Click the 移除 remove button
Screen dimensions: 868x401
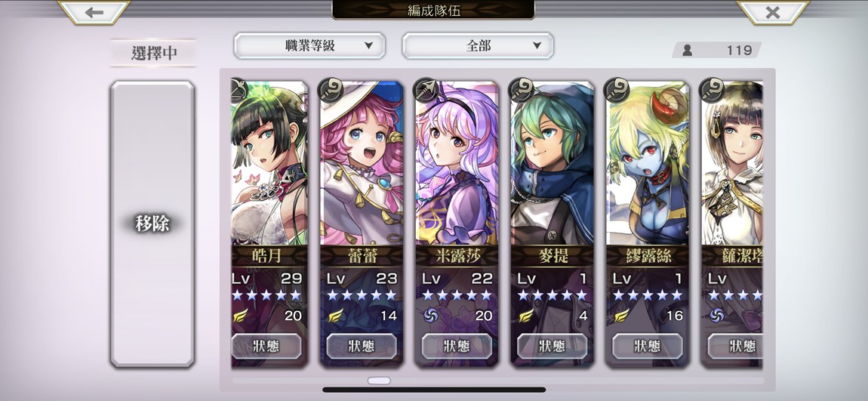152,224
